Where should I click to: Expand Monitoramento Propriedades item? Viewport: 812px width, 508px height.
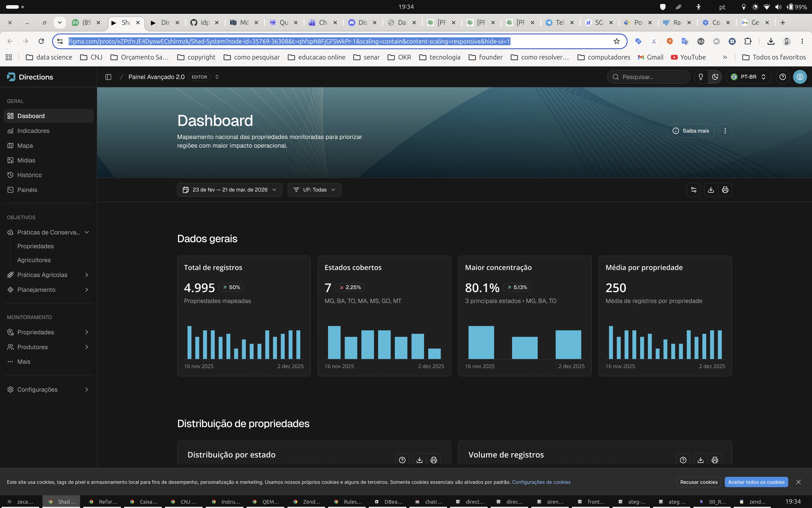(49, 332)
